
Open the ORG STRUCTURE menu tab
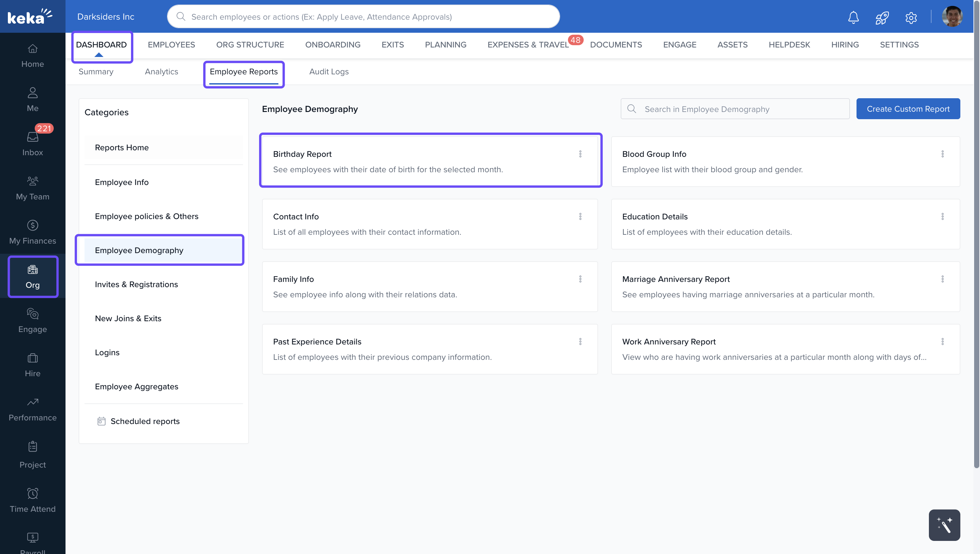click(x=250, y=45)
